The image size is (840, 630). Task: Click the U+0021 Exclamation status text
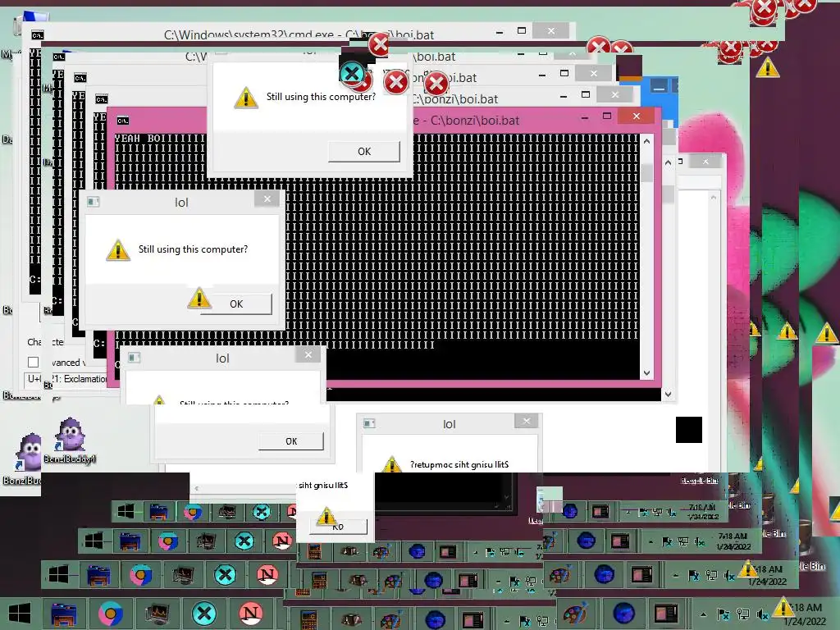click(x=68, y=379)
